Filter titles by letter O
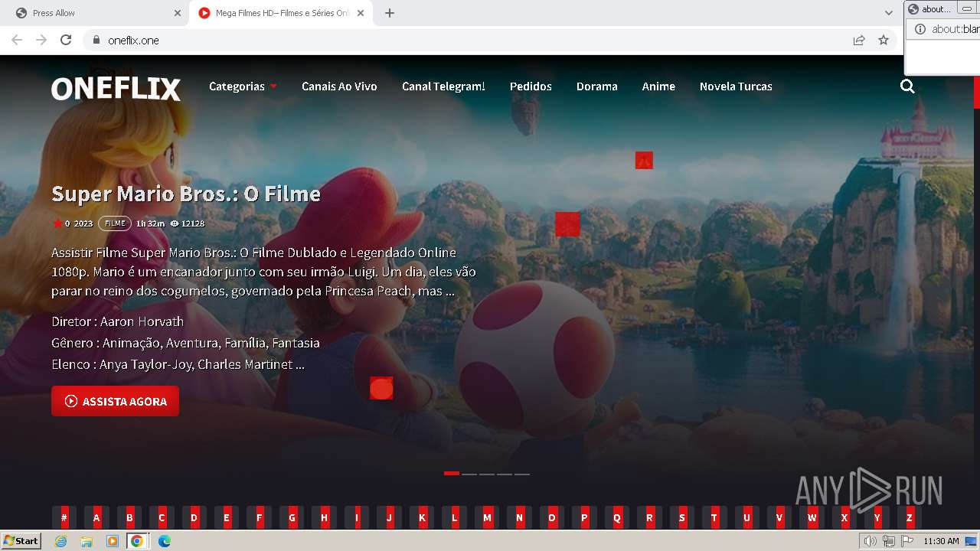Screen dimensions: 980x551 552,517
